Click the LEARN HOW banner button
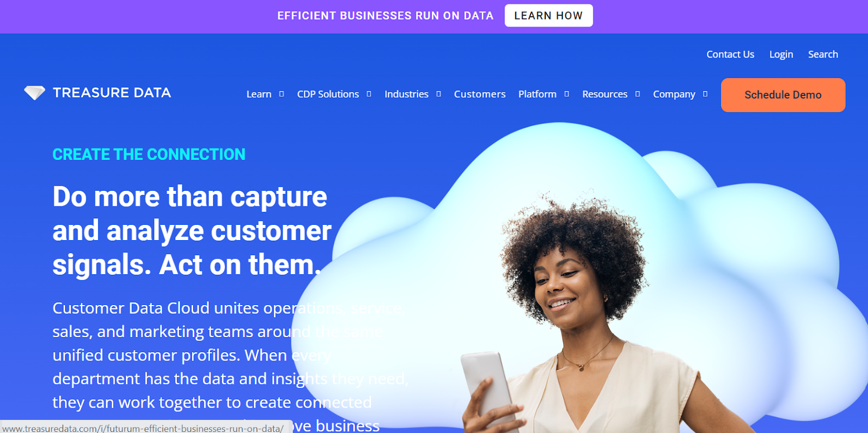 point(548,16)
